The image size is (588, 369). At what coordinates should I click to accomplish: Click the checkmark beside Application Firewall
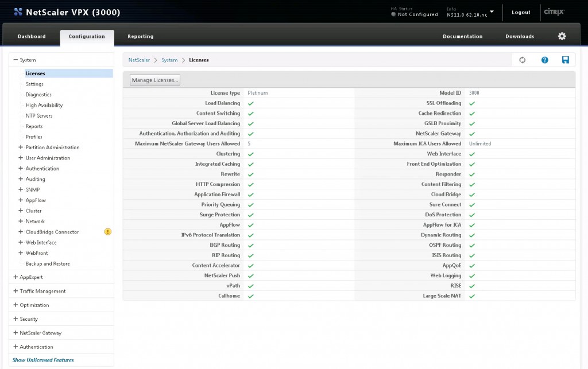(250, 195)
